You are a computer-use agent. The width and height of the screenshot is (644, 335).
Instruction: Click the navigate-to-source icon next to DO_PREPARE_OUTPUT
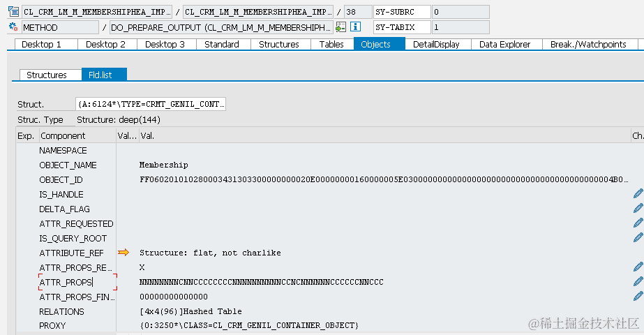[340, 27]
